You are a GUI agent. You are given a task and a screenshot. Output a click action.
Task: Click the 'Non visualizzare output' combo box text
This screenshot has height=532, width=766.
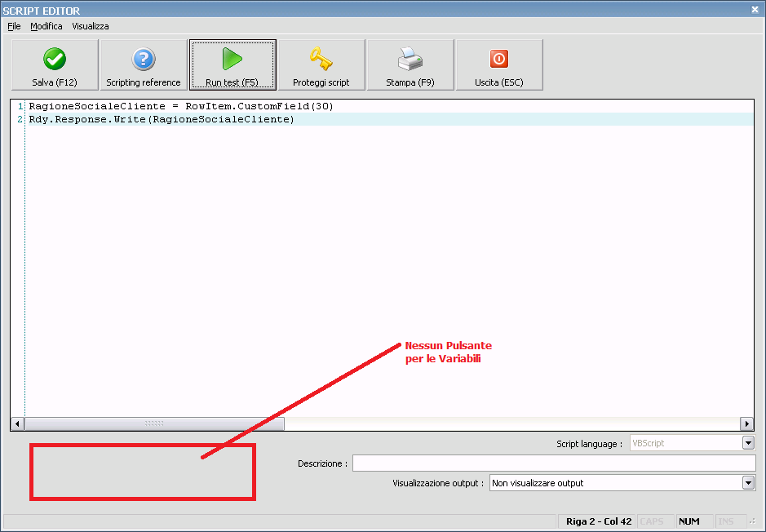click(538, 483)
